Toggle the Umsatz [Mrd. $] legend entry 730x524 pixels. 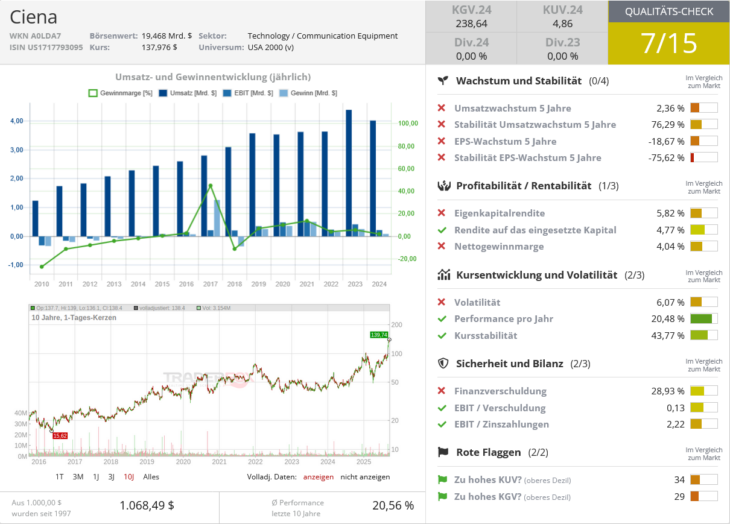(188, 93)
